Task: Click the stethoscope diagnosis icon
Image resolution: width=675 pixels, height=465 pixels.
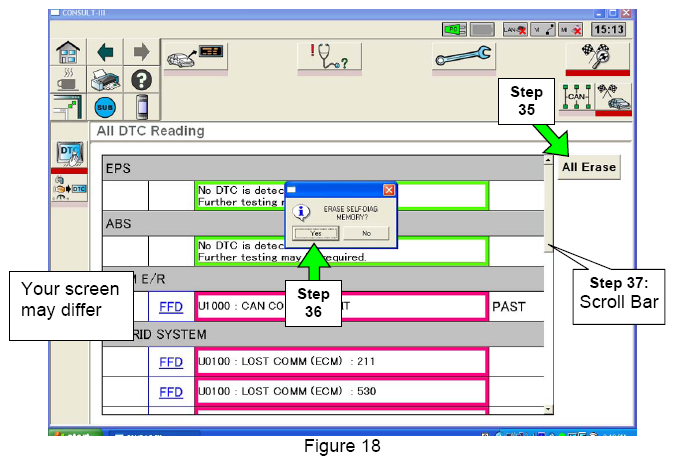Action: (x=328, y=57)
